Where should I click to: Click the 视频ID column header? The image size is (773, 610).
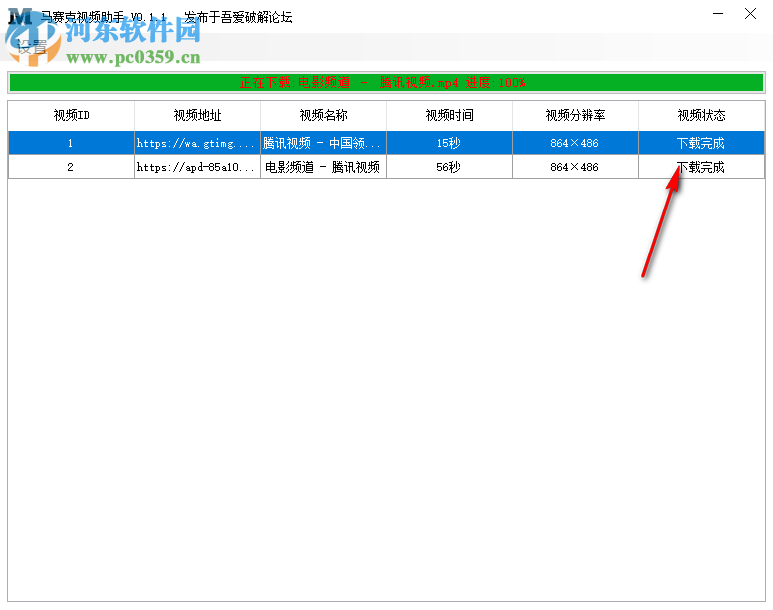[x=71, y=115]
